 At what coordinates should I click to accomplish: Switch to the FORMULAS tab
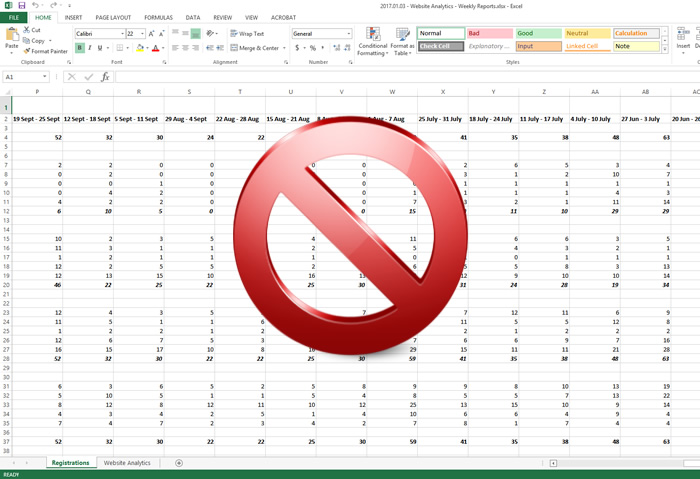click(x=158, y=17)
